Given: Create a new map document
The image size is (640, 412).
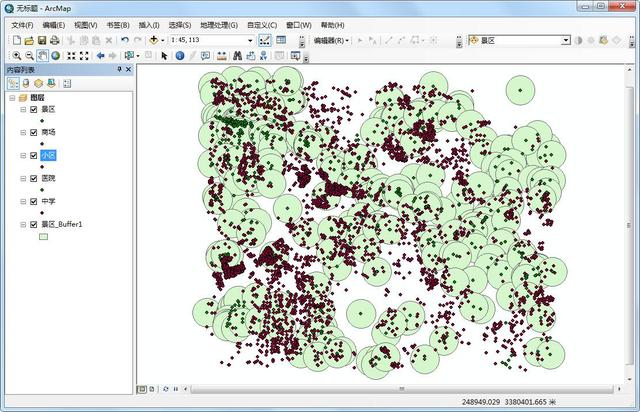Looking at the screenshot, I should pos(17,40).
